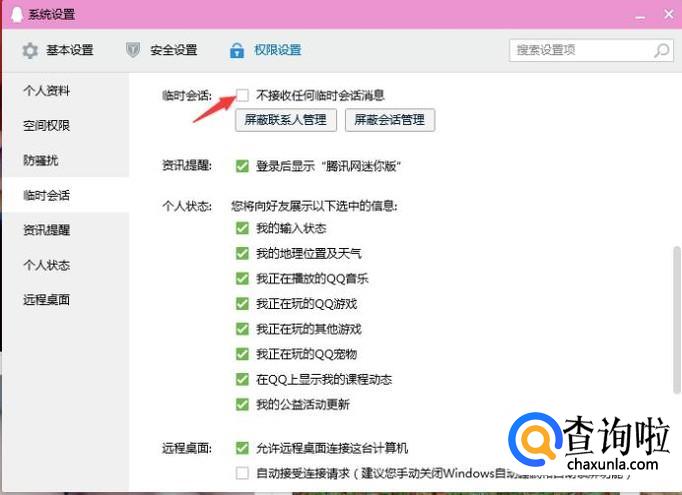The image size is (682, 495).
Task: Close the 系统设置 window
Action: coord(669,14)
